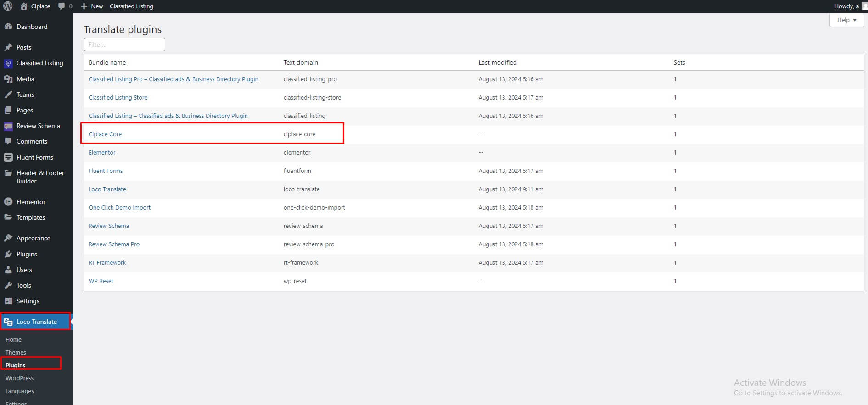Open RT Framework bundle link
This screenshot has height=405, width=868.
coord(107,262)
